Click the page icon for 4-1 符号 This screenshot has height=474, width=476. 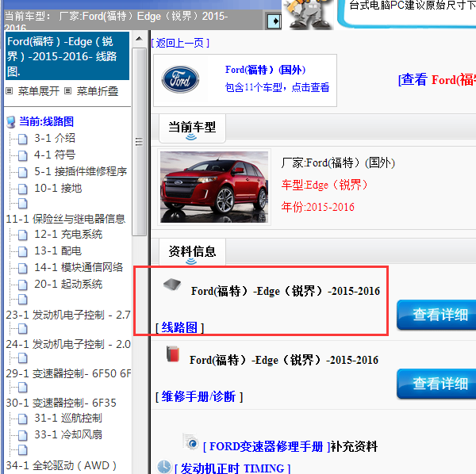[x=23, y=155]
